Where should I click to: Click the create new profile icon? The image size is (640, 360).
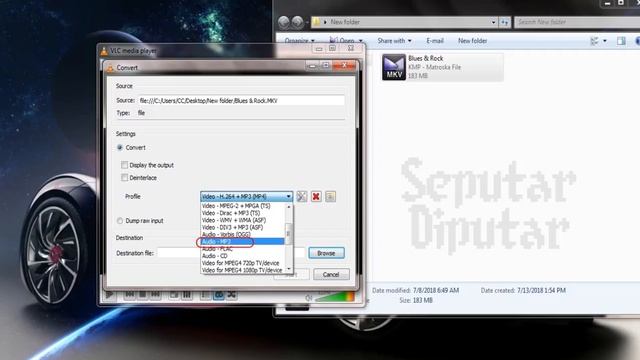[331, 196]
